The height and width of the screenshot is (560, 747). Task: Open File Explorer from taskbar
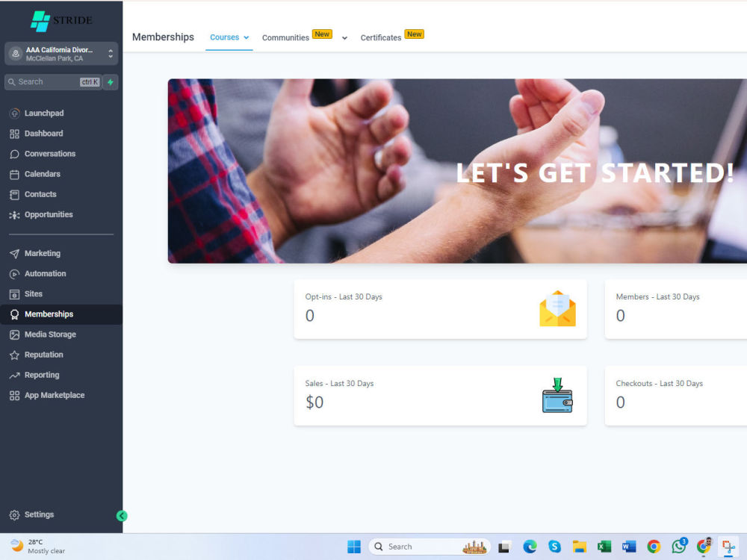tap(580, 547)
